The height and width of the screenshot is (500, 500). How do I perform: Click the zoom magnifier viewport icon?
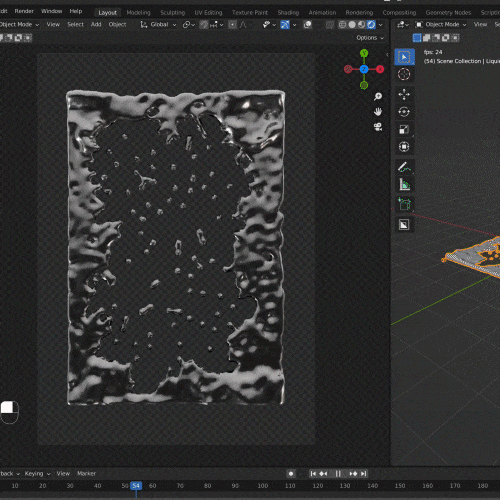(x=378, y=97)
